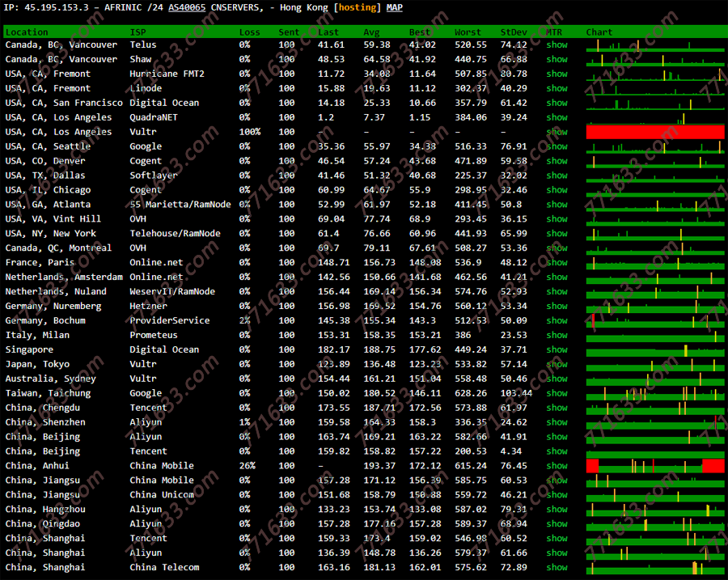Select the 26% loss value for Anhui

(247, 465)
